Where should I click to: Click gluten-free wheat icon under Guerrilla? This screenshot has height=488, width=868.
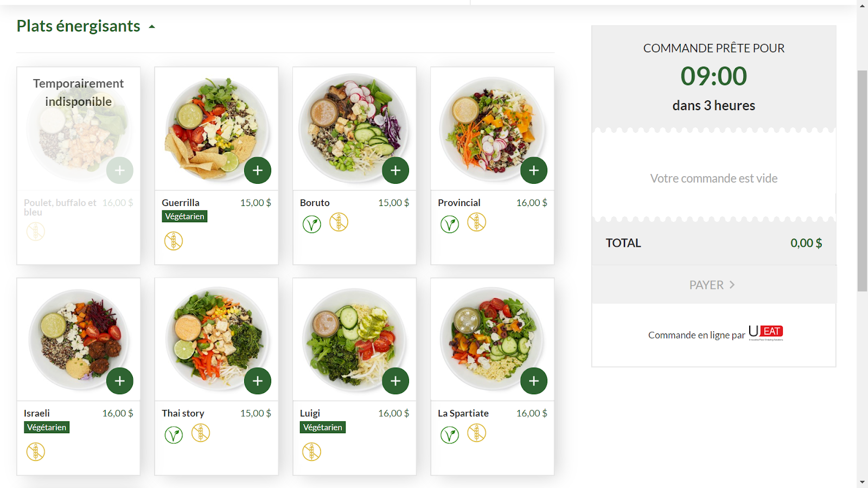point(174,241)
